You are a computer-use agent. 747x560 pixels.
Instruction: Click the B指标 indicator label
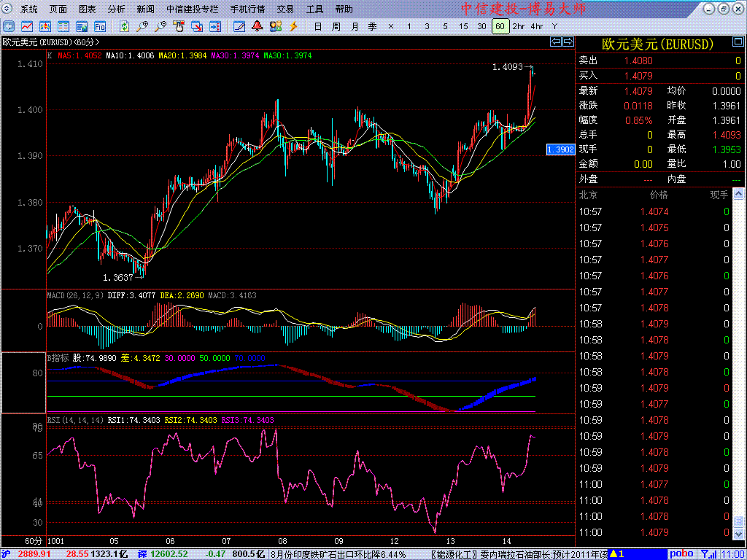click(x=58, y=358)
